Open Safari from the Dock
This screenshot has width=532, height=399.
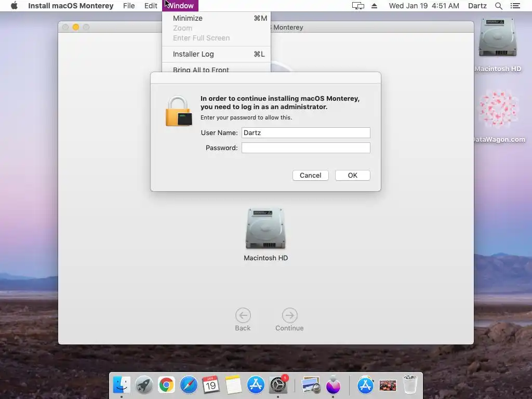click(189, 384)
